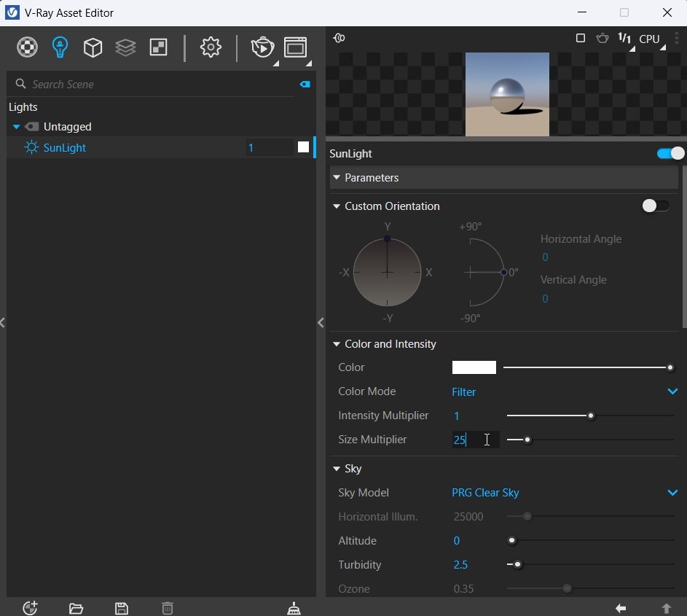Open the Sky Model dropdown
The image size is (687, 616).
[672, 493]
